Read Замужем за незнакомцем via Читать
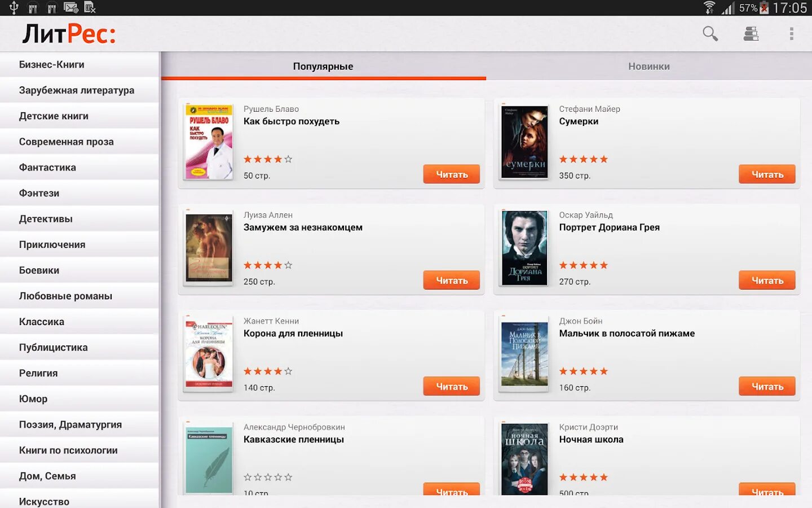This screenshot has width=812, height=508. point(452,281)
